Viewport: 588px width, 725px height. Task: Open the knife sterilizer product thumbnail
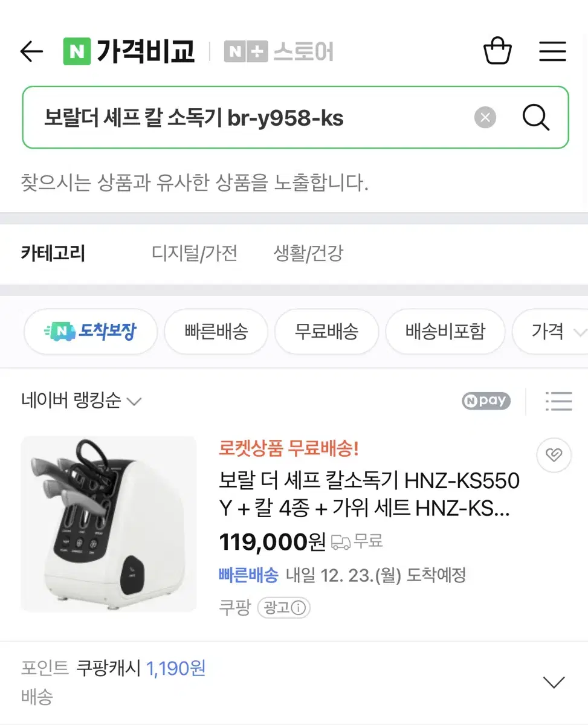click(108, 524)
